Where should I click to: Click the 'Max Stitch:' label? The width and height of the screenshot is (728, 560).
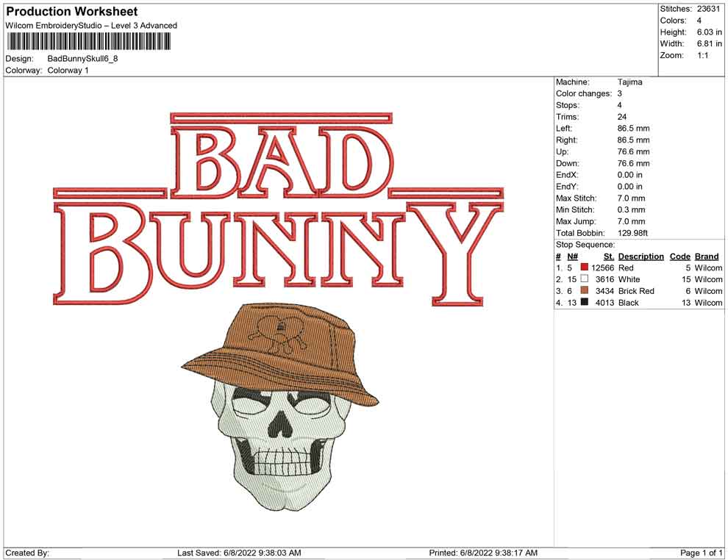pos(577,198)
